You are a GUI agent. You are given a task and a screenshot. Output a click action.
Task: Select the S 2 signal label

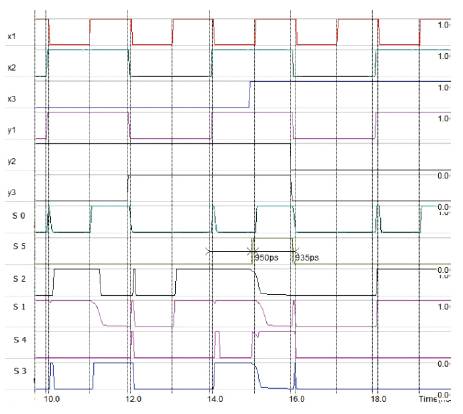coord(19,279)
